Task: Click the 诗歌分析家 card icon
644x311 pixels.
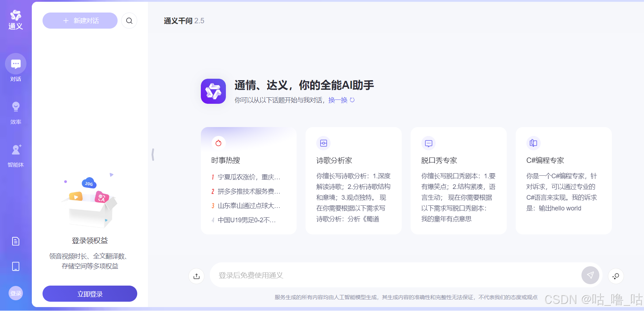Action: tap(323, 143)
